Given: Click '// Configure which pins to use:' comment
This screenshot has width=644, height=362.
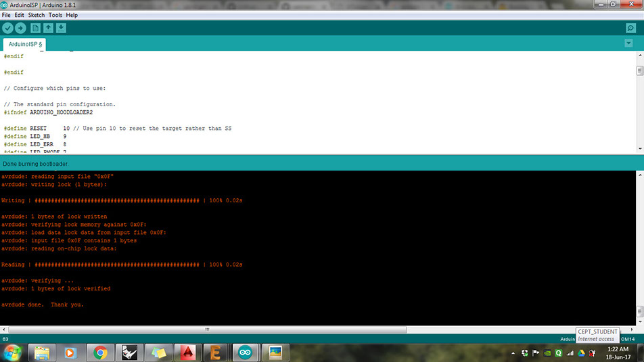Looking at the screenshot, I should click(x=55, y=89).
